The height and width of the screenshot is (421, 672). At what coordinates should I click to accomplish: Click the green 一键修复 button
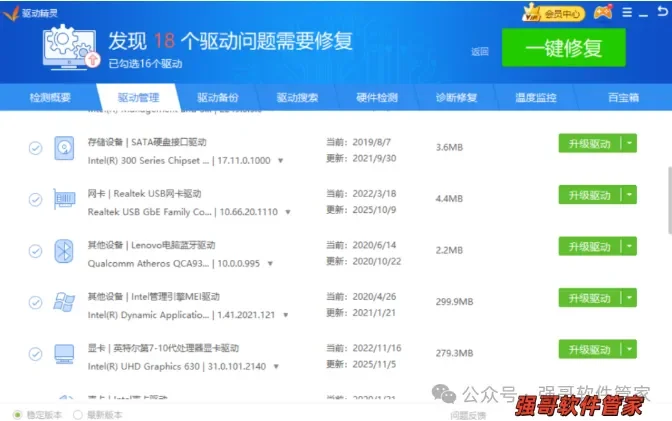tap(564, 48)
